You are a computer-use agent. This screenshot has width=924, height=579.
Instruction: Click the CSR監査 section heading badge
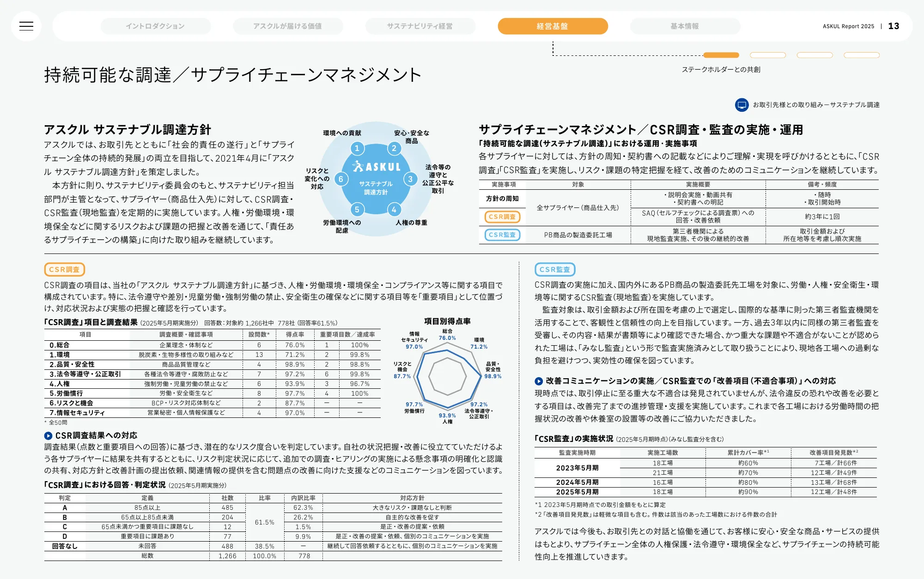(x=555, y=269)
